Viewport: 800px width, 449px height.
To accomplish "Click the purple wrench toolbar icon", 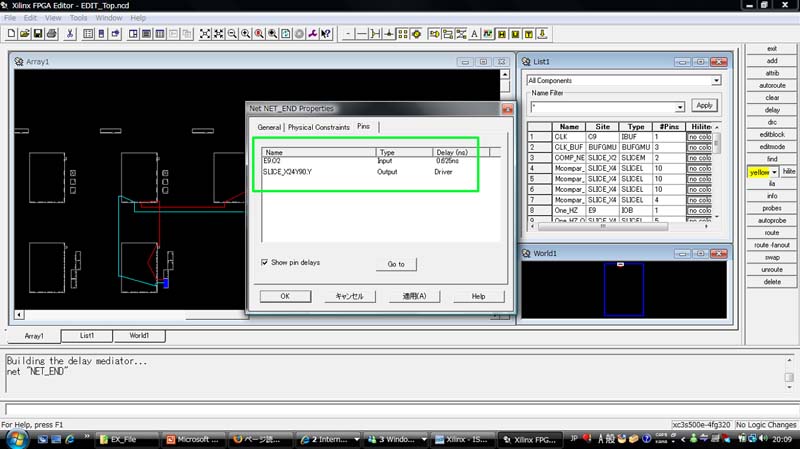I will 312,34.
